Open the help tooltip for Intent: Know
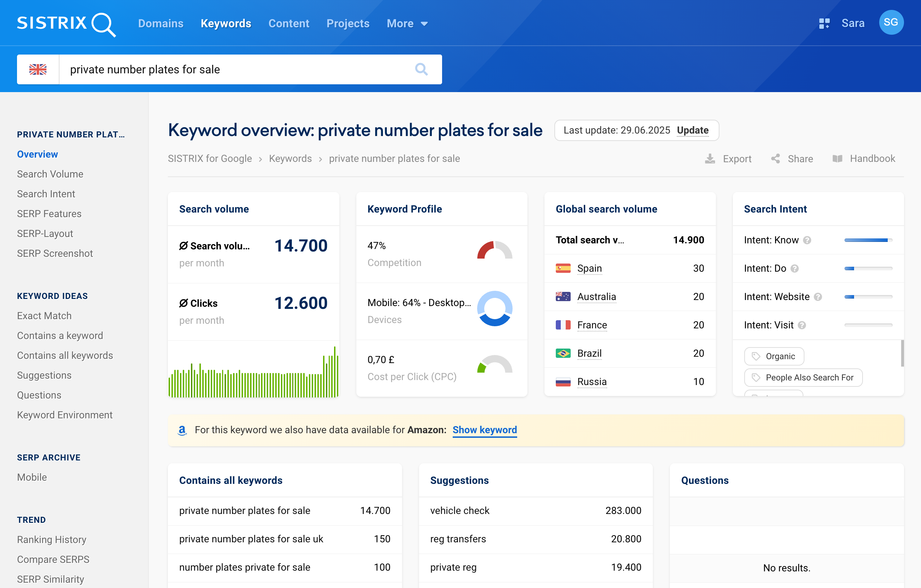Screen dimensions: 921x588 807,240
